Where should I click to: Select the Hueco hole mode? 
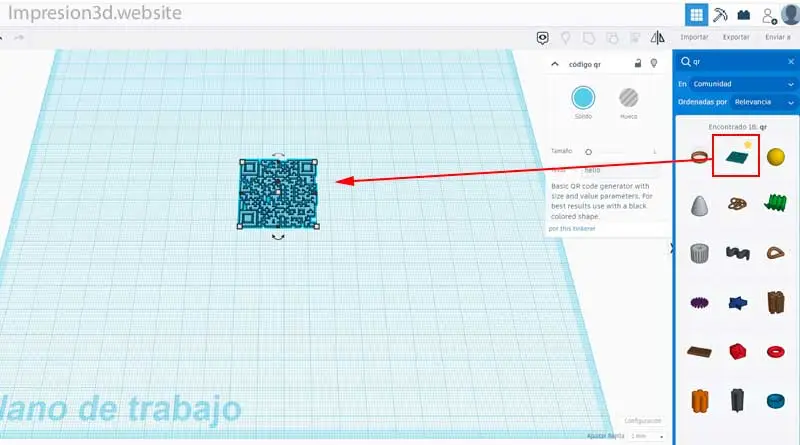click(x=629, y=98)
